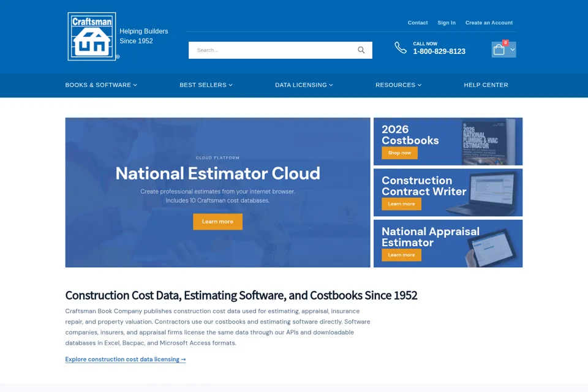
Task: Expand the Data Licensing menu
Action: [x=304, y=85]
